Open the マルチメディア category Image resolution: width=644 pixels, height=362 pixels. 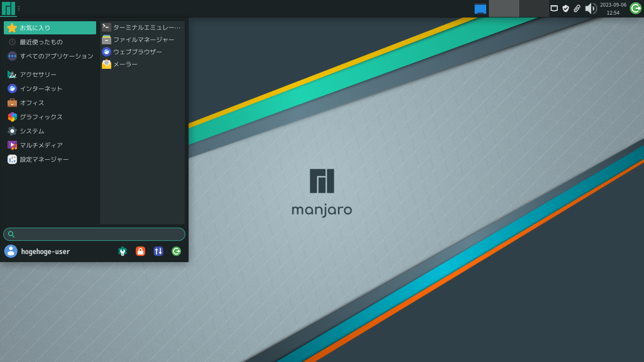pos(50,145)
